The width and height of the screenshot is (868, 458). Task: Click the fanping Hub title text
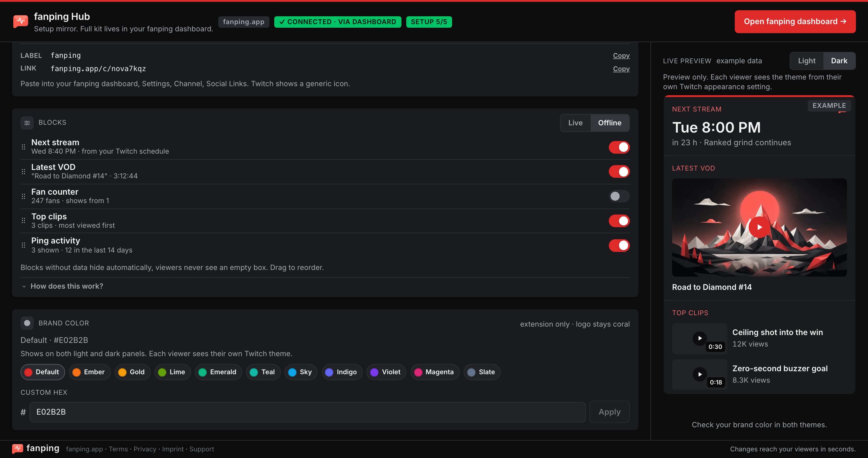tap(62, 17)
